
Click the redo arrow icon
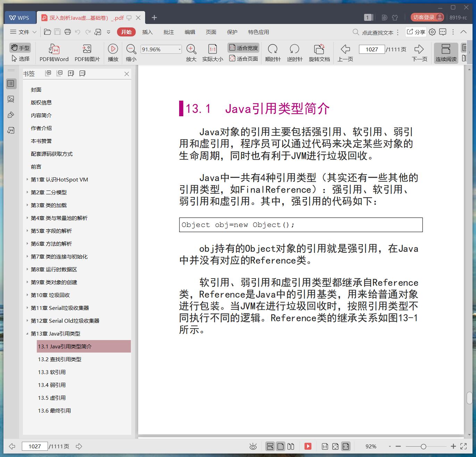coord(88,32)
